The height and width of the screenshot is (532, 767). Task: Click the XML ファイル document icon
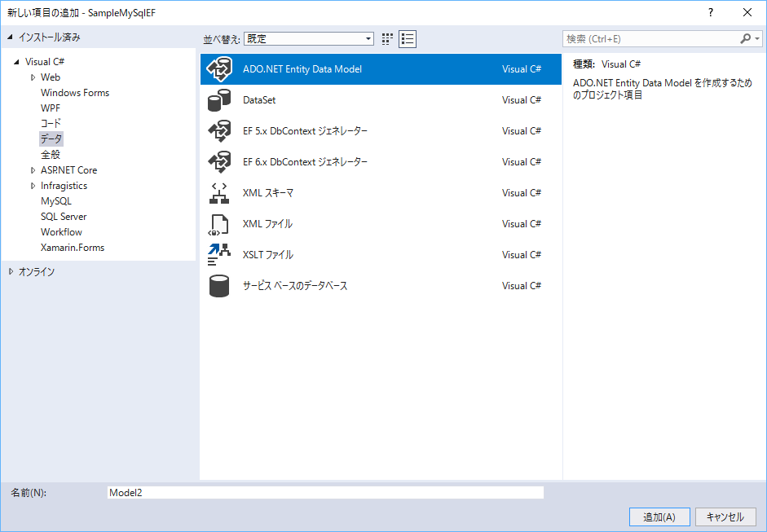pyautogui.click(x=219, y=224)
